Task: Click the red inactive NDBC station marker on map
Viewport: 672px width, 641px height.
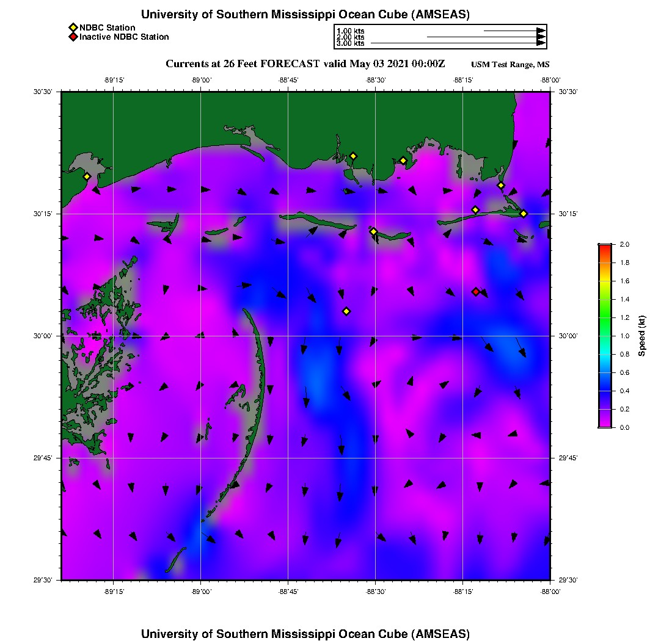Action: [x=476, y=292]
